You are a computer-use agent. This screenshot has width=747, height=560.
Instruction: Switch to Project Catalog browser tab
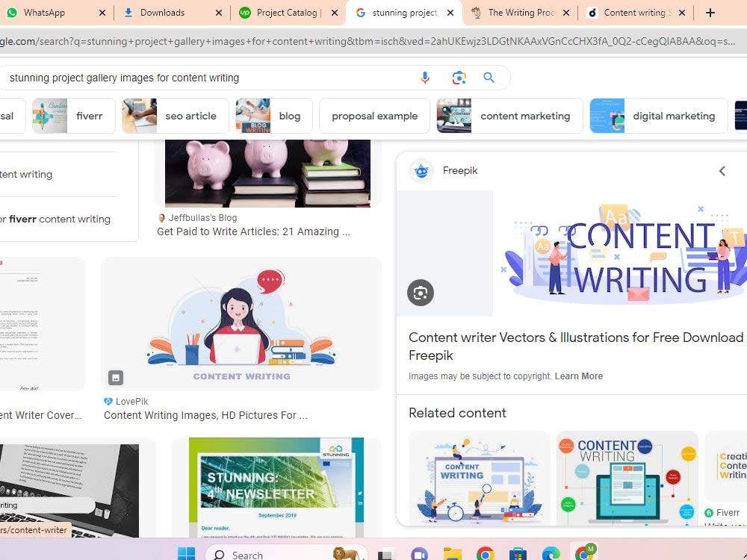point(288,13)
